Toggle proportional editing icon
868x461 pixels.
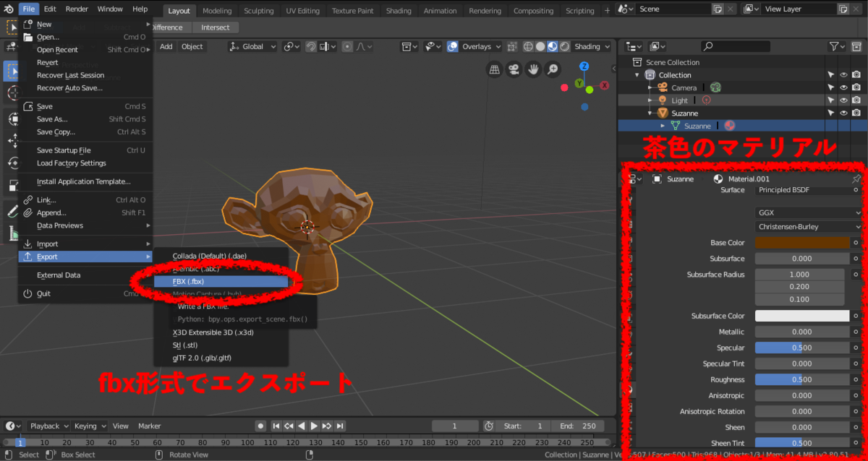point(347,46)
